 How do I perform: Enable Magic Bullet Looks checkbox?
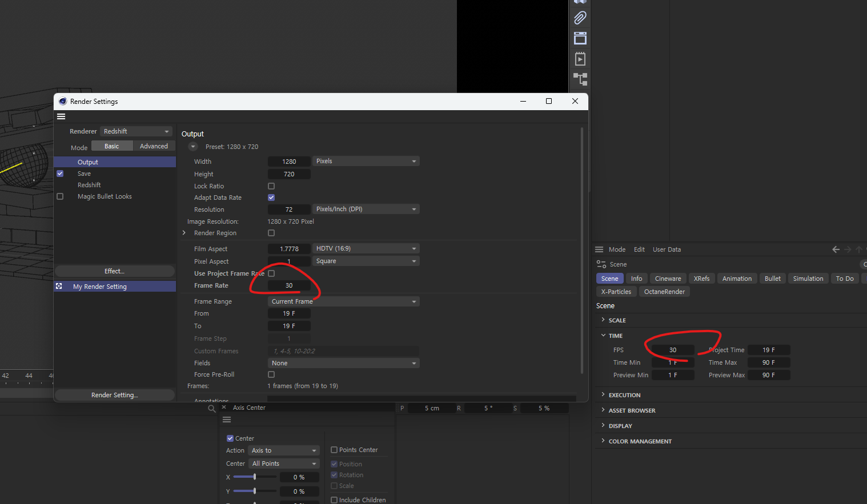(60, 196)
